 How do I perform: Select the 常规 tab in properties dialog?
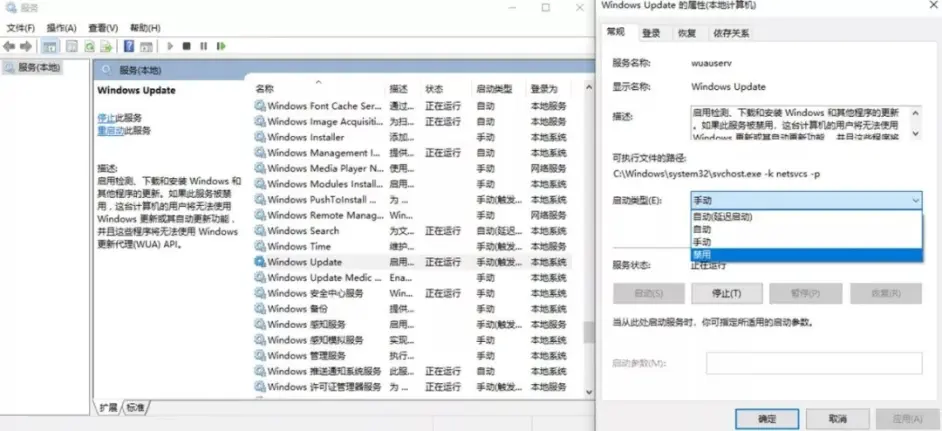click(x=616, y=32)
